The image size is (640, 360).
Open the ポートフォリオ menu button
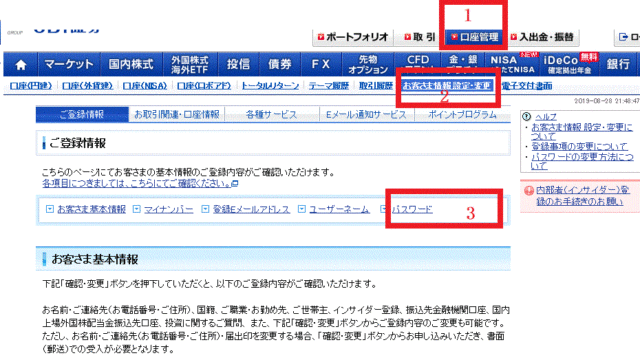tap(353, 37)
